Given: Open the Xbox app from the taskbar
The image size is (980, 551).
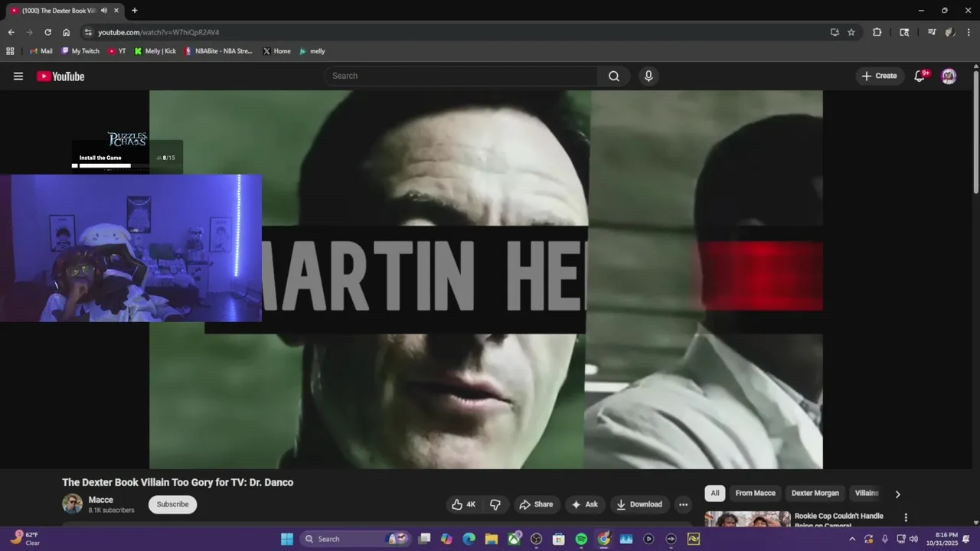Looking at the screenshot, I should [514, 539].
